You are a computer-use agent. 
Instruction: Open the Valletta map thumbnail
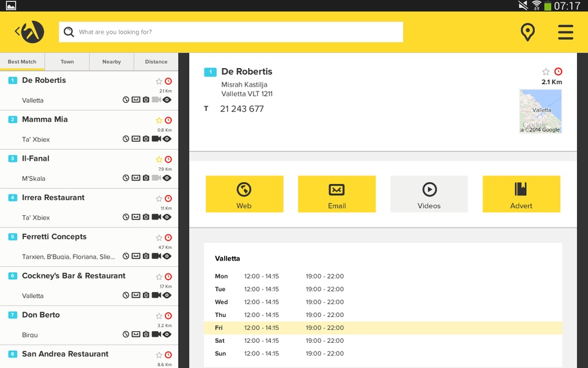tap(540, 111)
